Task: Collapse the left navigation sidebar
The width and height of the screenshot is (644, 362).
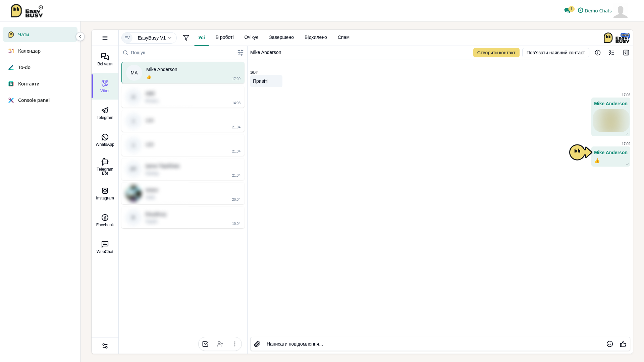Action: [80, 37]
